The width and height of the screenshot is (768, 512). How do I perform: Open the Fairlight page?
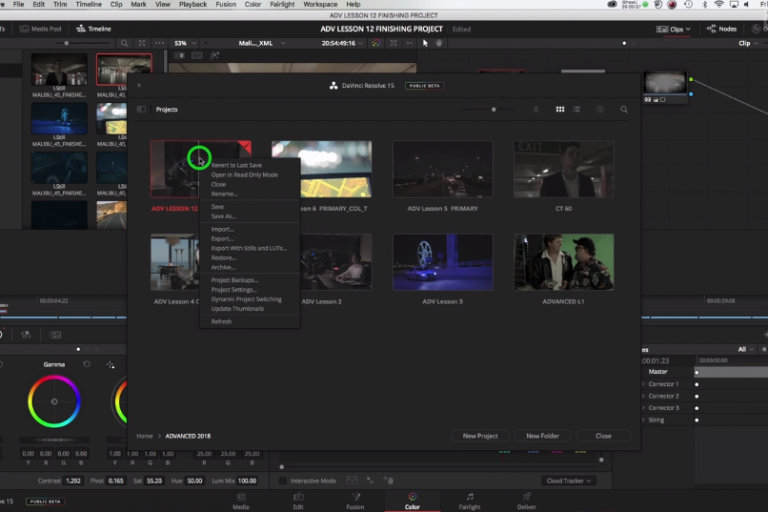pyautogui.click(x=469, y=500)
